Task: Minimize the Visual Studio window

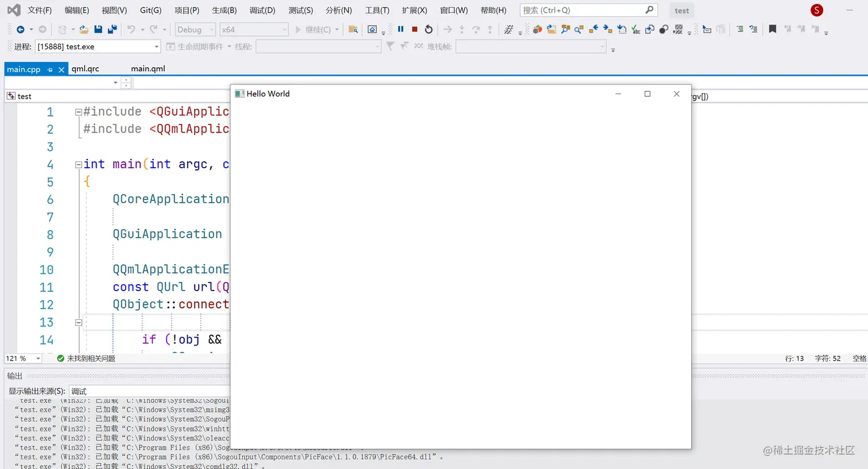Action: [850, 10]
